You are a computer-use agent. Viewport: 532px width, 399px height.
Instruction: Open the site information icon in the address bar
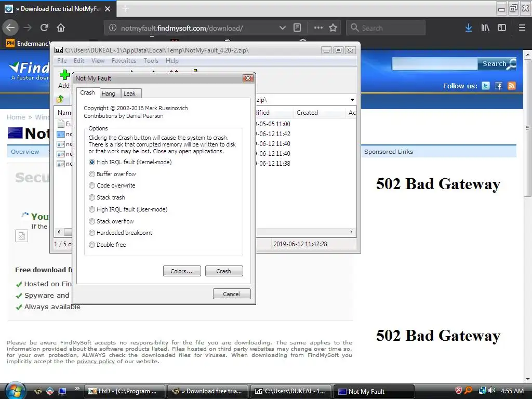click(113, 28)
